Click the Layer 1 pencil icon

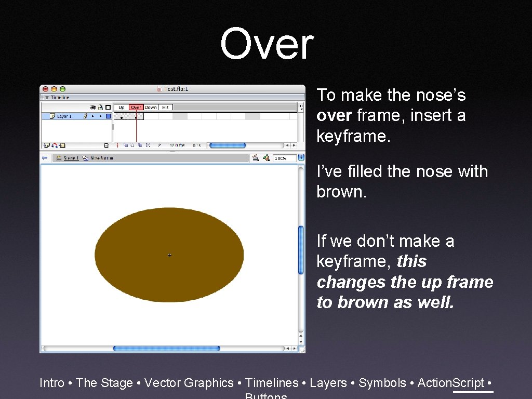pos(86,116)
